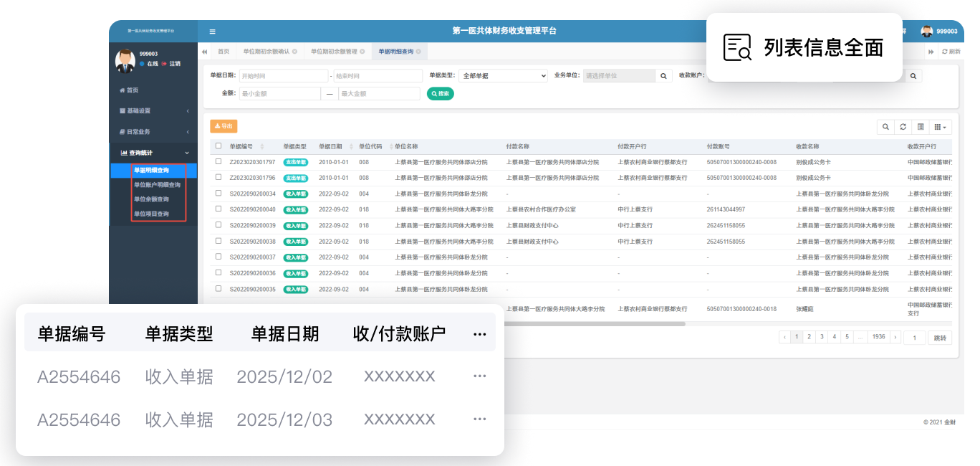Click the 刷新 refresh tab button
The image size is (980, 466).
pyautogui.click(x=951, y=52)
